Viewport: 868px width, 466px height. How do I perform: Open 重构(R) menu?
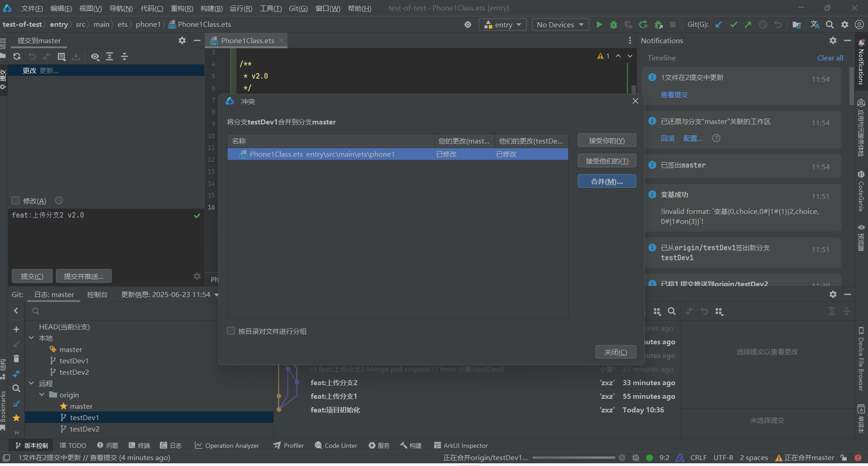click(x=182, y=8)
